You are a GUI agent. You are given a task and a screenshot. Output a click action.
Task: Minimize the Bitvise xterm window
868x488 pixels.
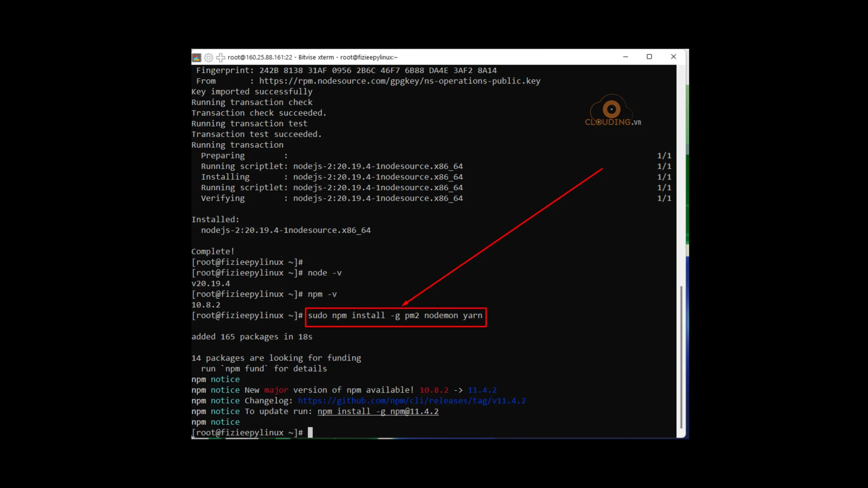tap(626, 57)
